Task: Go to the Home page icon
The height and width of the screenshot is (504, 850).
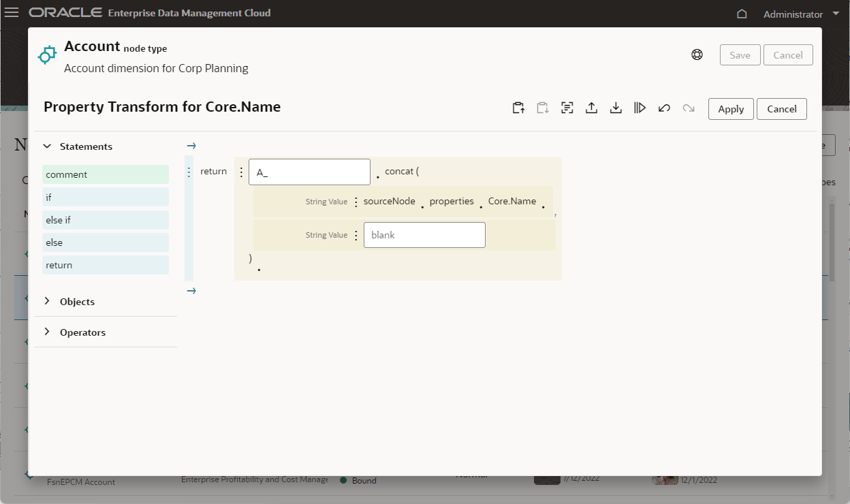Action: 742,14
